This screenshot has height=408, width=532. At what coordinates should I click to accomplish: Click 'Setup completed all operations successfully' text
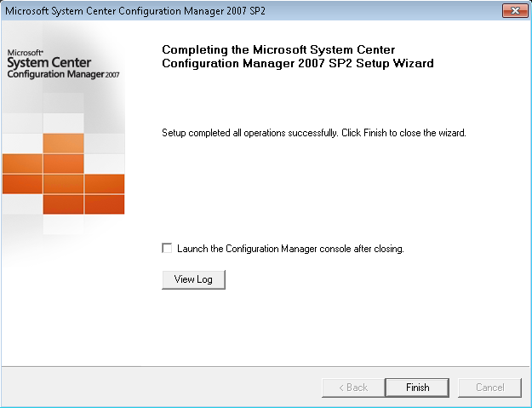point(250,133)
